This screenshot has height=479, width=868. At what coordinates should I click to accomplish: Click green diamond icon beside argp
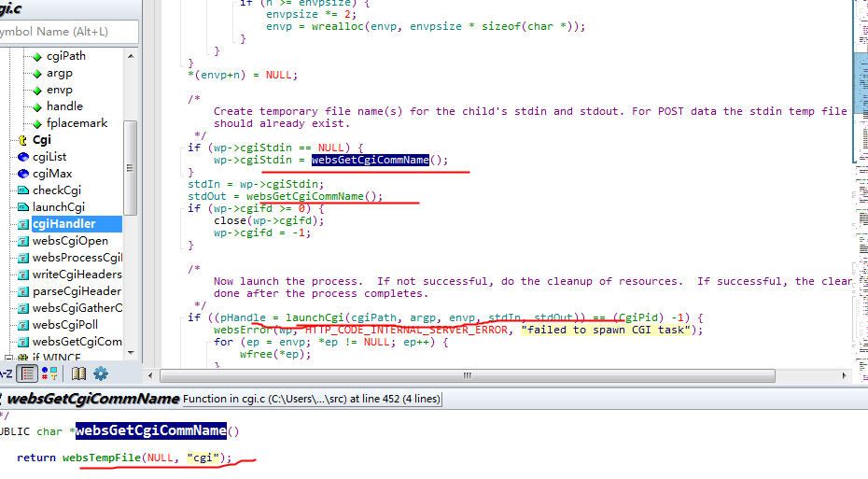pos(37,74)
